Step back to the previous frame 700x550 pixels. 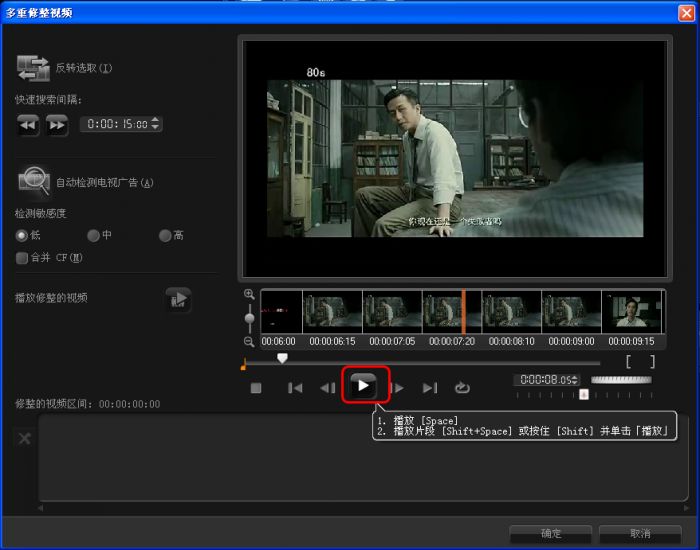point(327,388)
